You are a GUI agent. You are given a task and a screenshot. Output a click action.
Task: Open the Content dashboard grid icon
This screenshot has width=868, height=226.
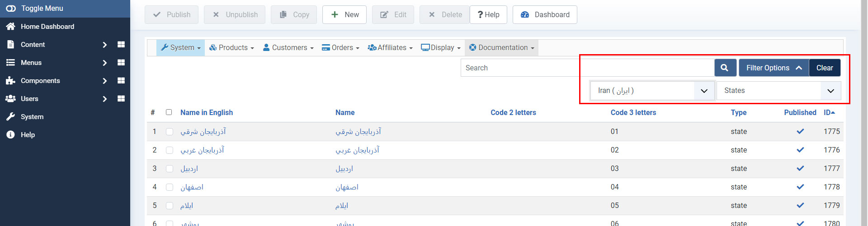coord(121,45)
